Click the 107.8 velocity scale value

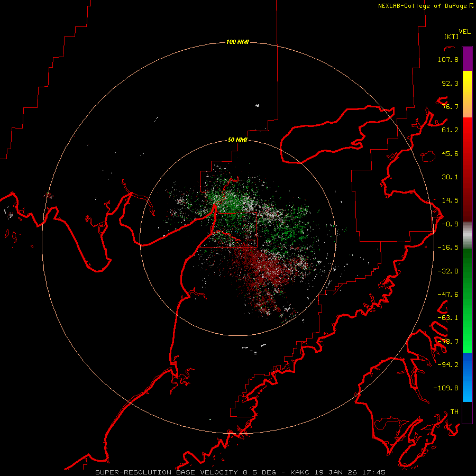[448, 59]
